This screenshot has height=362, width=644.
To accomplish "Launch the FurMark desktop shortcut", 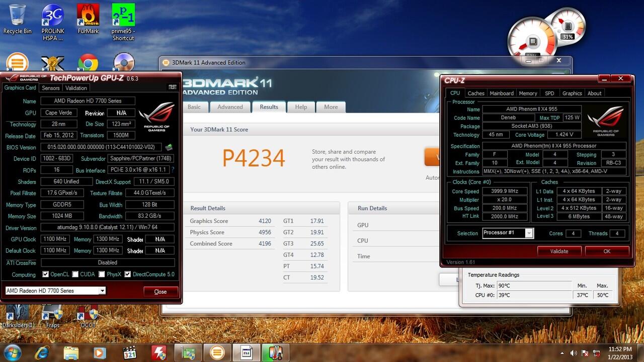I will pos(88,19).
